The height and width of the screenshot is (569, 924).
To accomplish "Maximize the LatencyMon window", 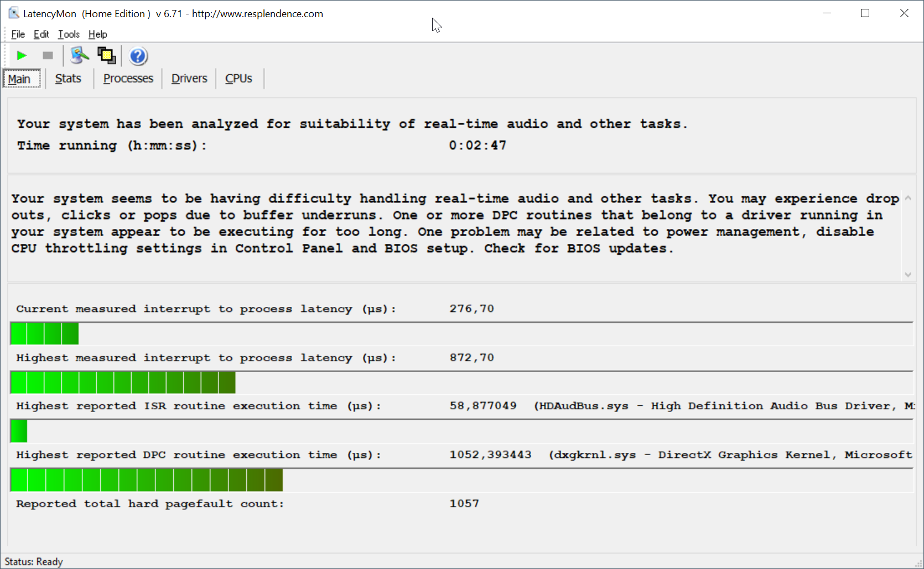I will coord(865,13).
